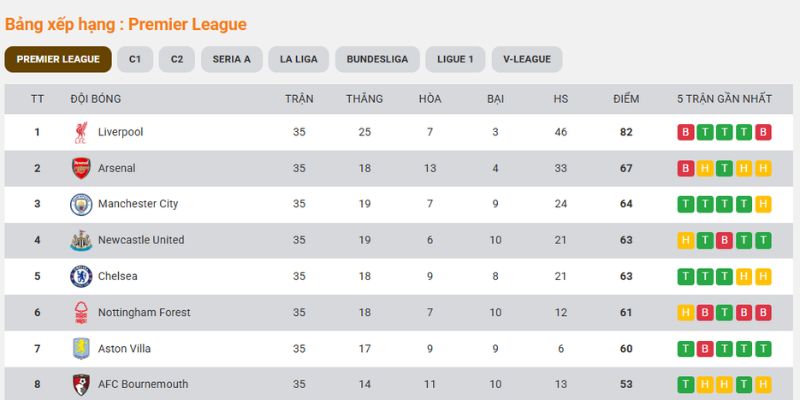800x400 pixels.
Task: Click the Arsenal club crest
Action: pos(81,168)
